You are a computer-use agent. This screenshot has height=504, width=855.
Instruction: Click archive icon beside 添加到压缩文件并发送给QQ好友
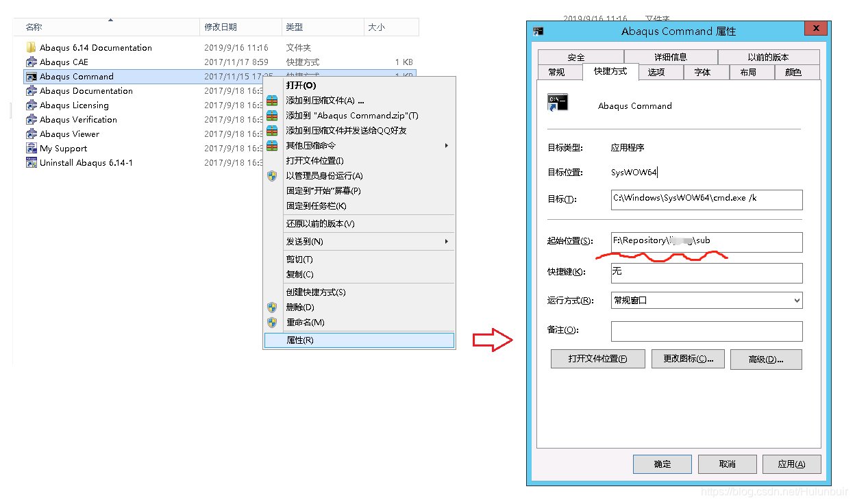[272, 130]
